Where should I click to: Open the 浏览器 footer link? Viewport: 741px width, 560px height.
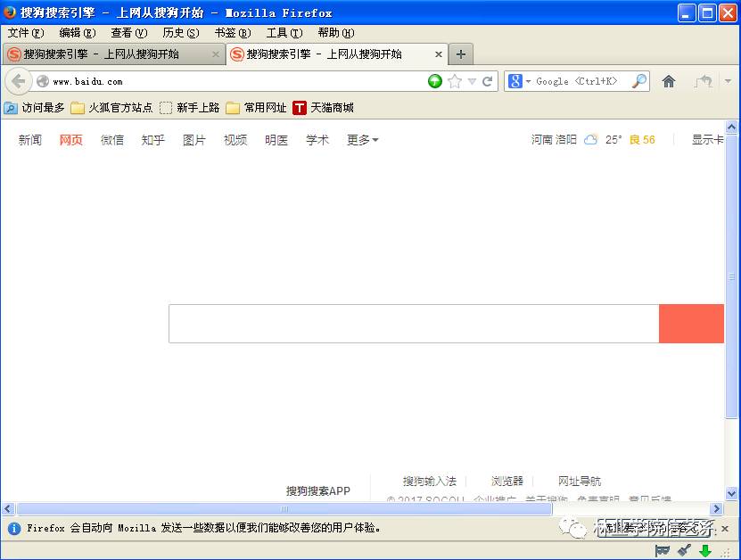507,481
